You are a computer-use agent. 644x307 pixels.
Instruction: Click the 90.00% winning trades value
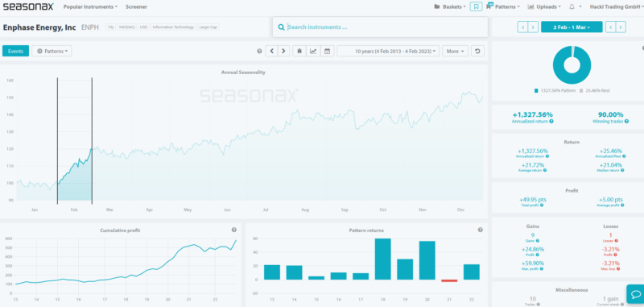coord(610,114)
